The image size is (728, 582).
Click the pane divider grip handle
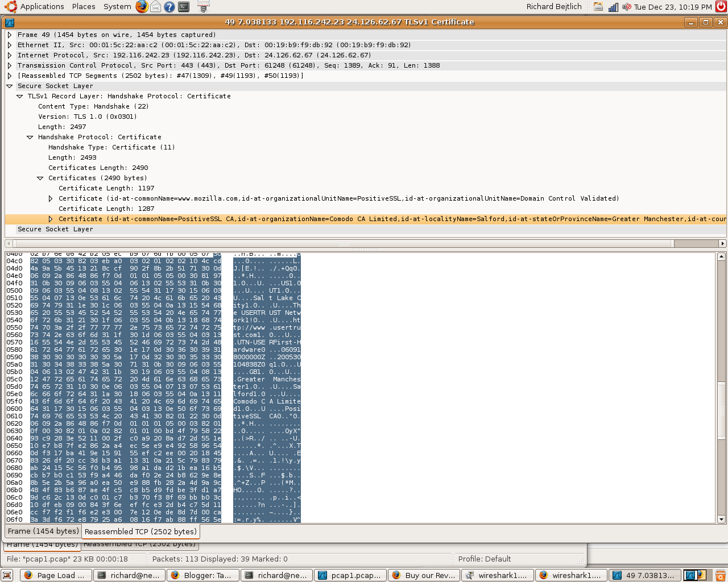coord(364,250)
